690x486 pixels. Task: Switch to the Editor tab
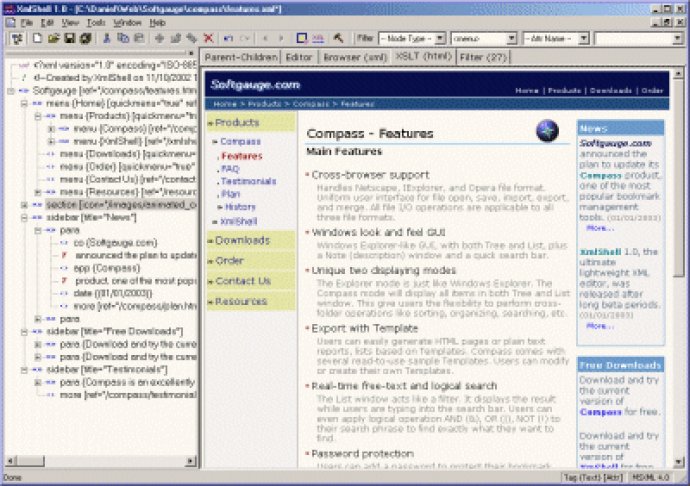[x=299, y=57]
